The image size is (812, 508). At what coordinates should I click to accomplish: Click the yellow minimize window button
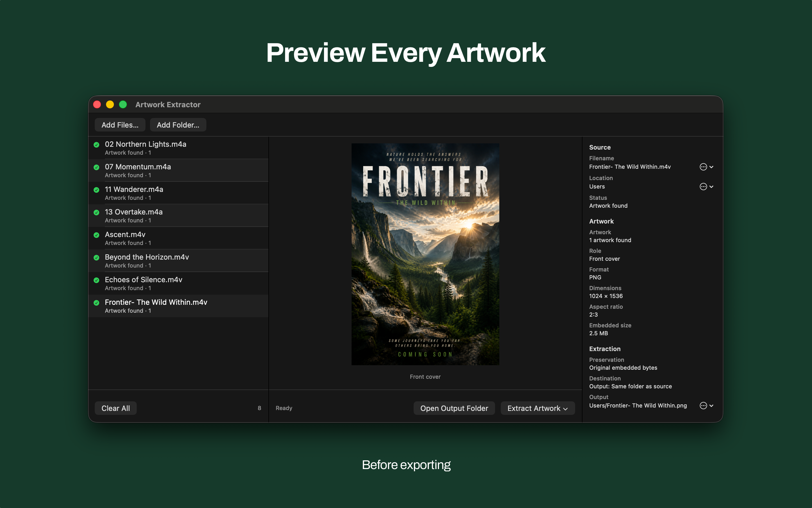(x=110, y=104)
